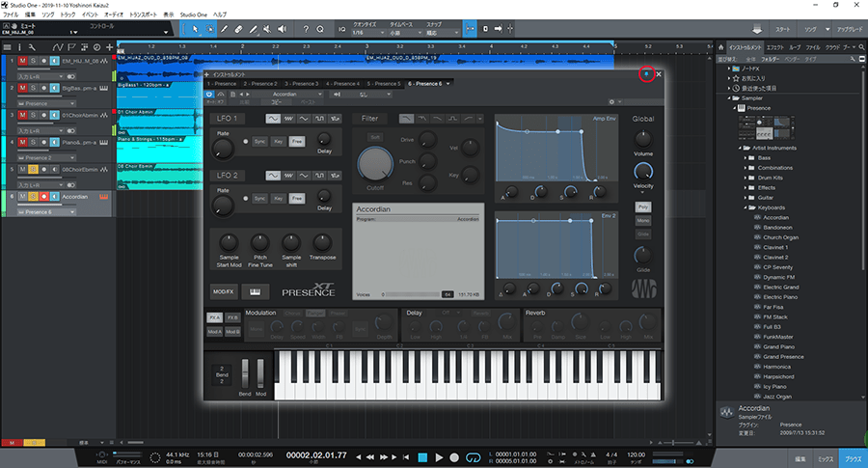Open the Timebase dropdown
The width and height of the screenshot is (868, 468).
point(405,33)
